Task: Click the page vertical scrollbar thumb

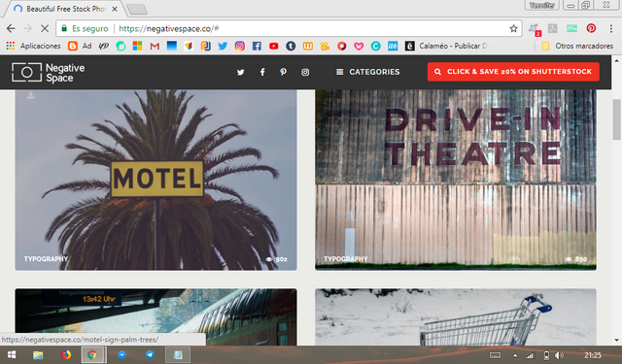Action: click(616, 119)
